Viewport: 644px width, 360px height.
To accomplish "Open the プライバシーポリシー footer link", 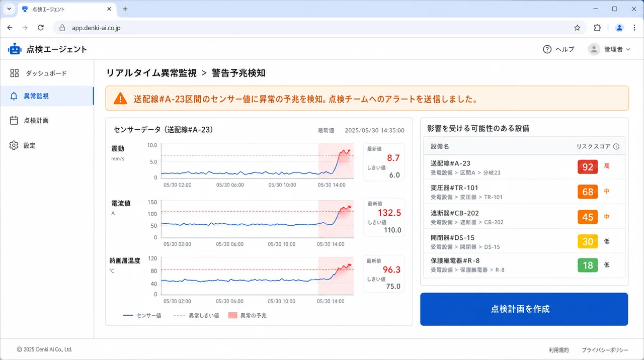I will (605, 350).
